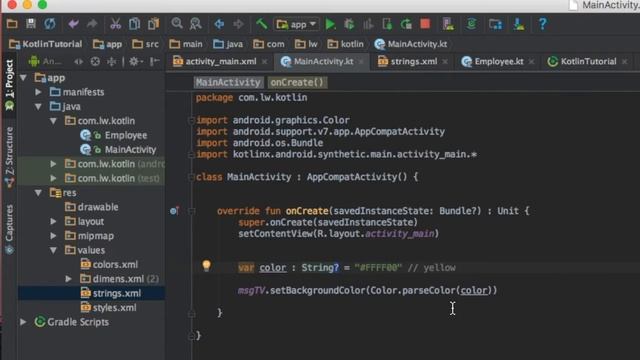Click the Copy icon in toolbar
The width and height of the screenshot is (640, 360).
134,24
